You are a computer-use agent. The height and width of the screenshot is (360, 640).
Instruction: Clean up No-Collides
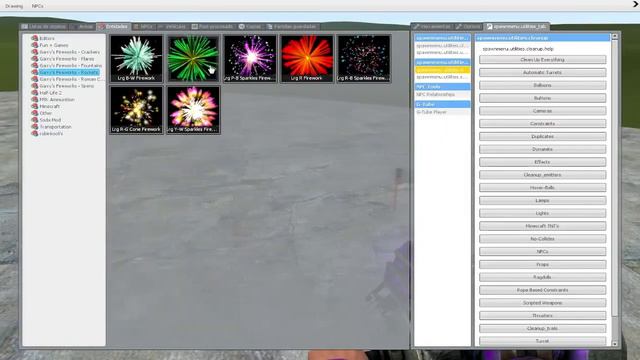pyautogui.click(x=542, y=239)
